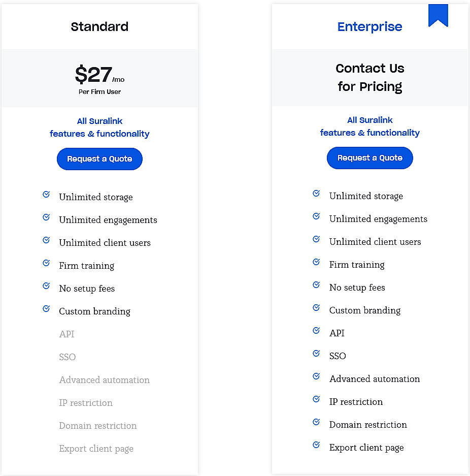Select the greyed-out Advanced automation feature in Standard
This screenshot has width=470, height=476.
(104, 380)
